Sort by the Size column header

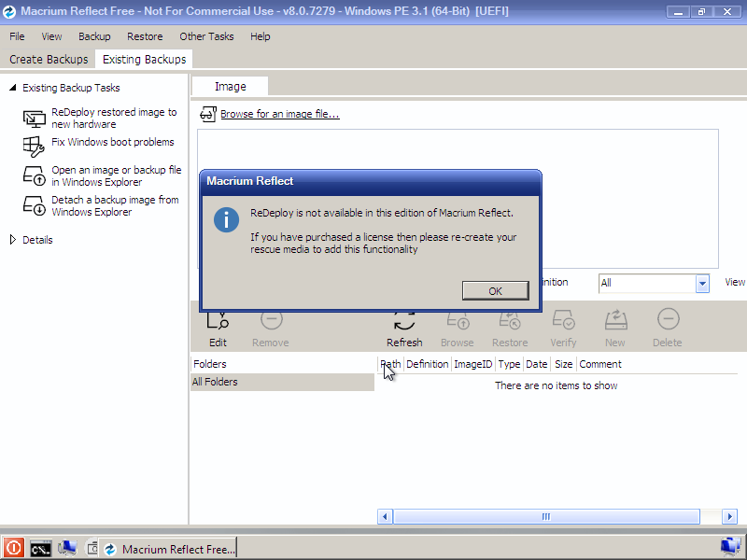click(563, 364)
